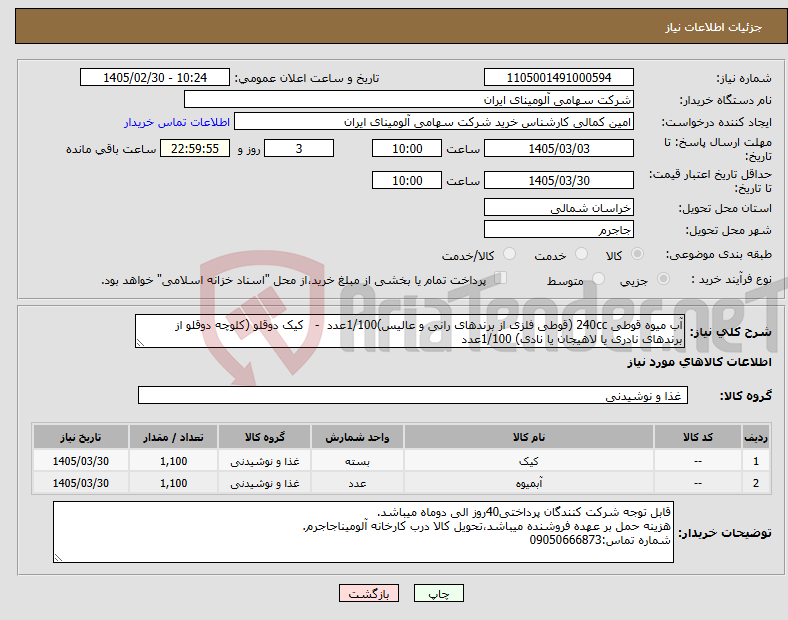Click the ردیف column header

[755, 437]
